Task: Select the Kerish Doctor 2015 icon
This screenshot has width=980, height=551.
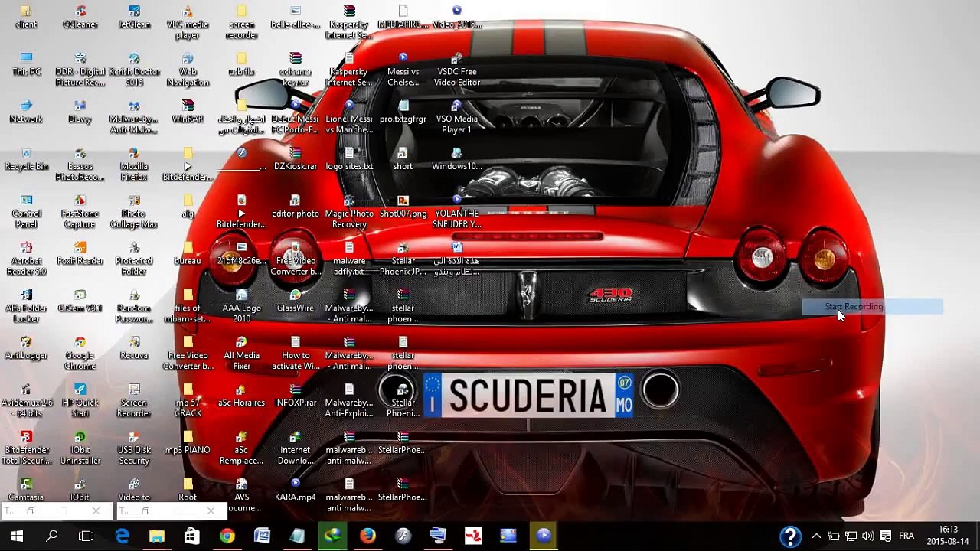Action: [x=134, y=70]
